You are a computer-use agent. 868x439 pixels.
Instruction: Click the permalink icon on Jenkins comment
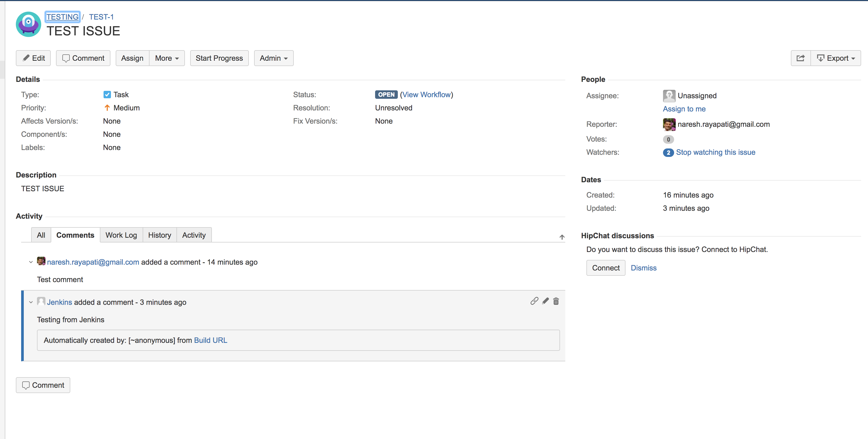tap(534, 301)
